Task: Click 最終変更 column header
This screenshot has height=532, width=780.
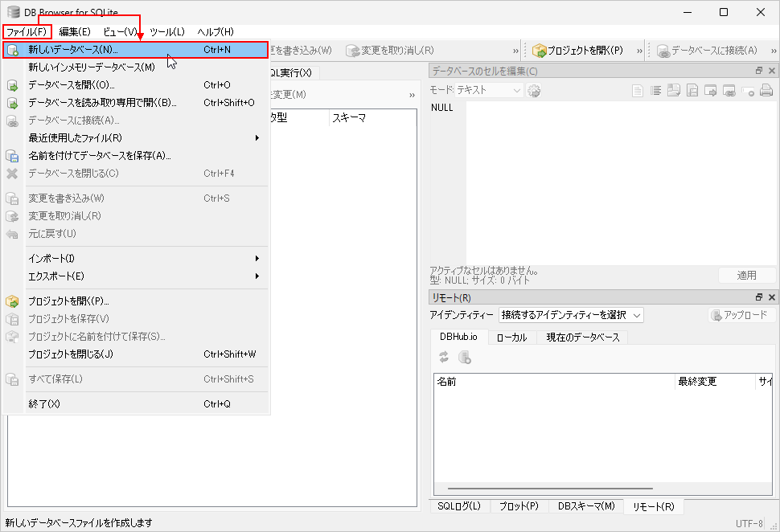Action: [x=716, y=382]
